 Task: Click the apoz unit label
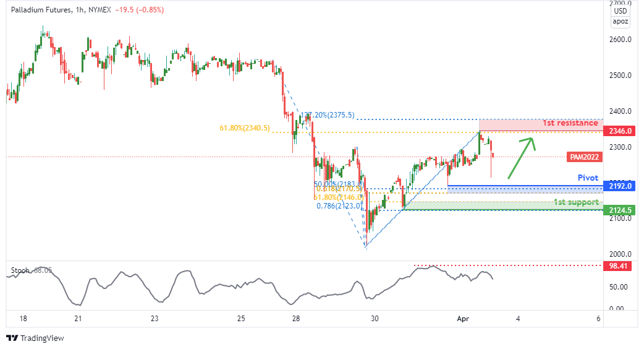pos(620,22)
